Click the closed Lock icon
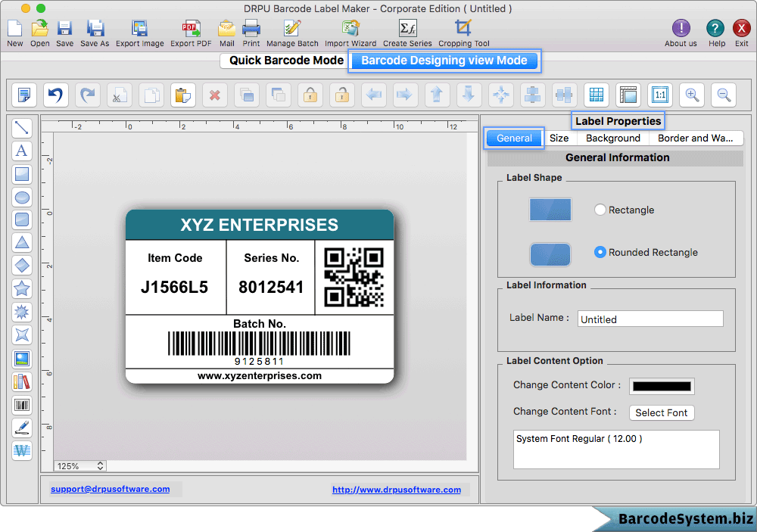This screenshot has width=757, height=532. [310, 95]
